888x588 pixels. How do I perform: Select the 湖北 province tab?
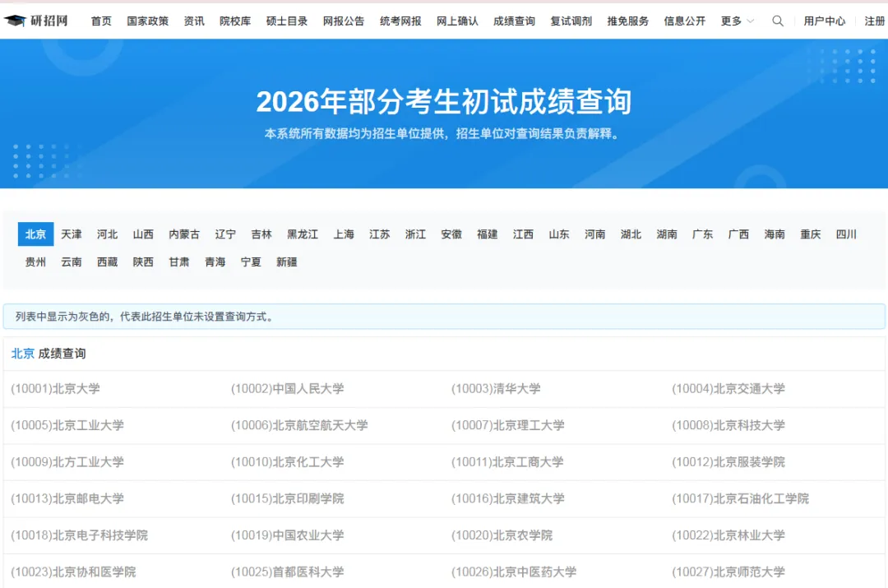click(x=631, y=234)
